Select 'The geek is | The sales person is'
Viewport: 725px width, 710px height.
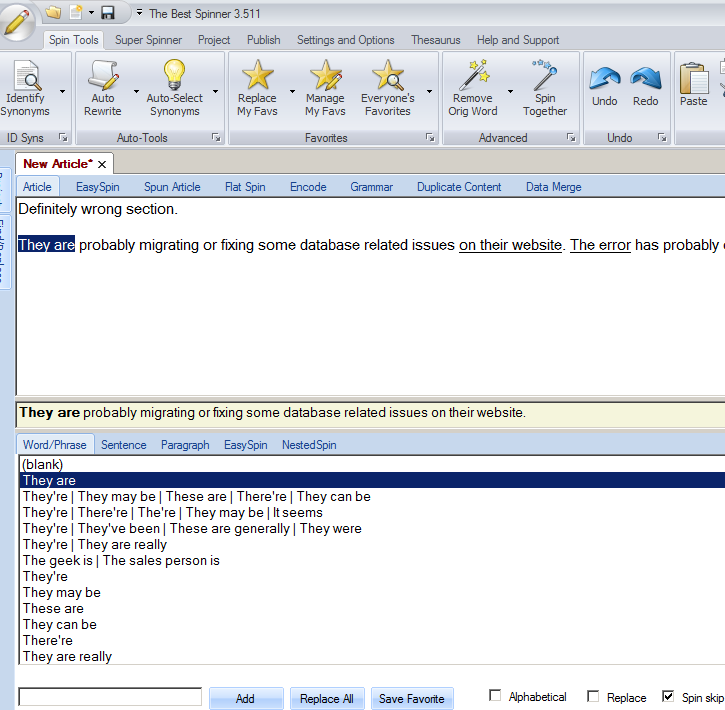(x=372, y=561)
